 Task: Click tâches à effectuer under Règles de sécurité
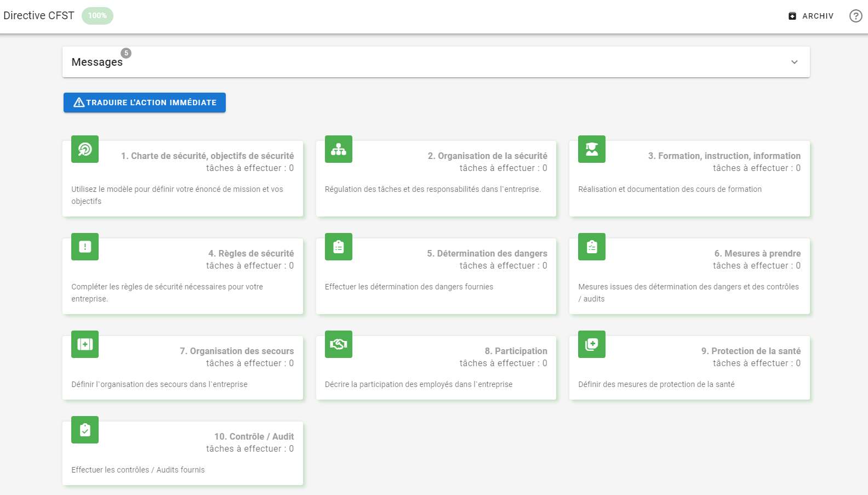(250, 266)
